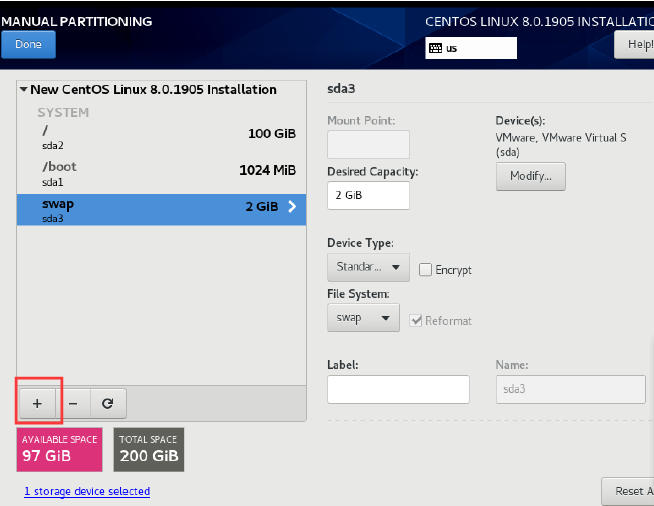Viewport: 654px width, 506px height.
Task: Click the TOTAL SPACE 200 GiB box
Action: 149,450
